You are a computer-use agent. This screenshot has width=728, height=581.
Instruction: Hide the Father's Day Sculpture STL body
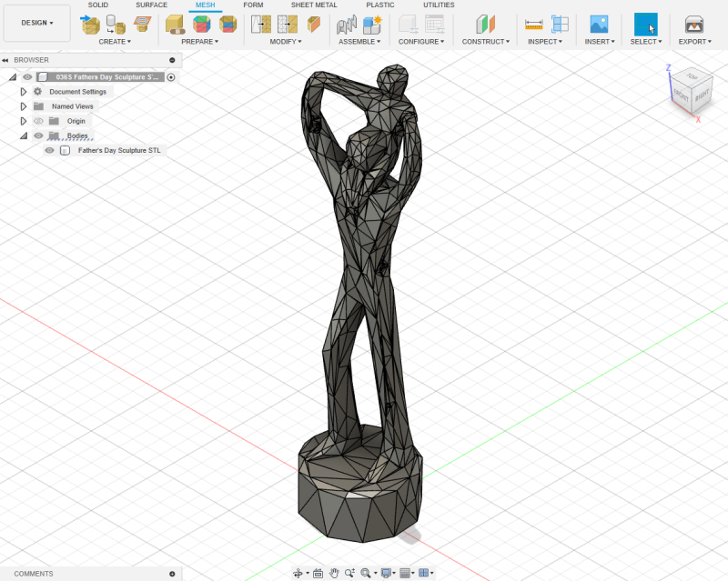(x=49, y=150)
